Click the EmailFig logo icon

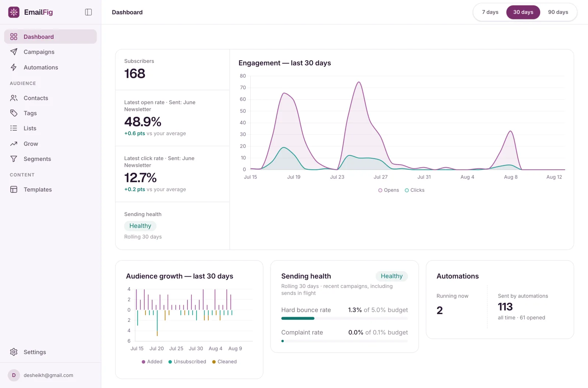(x=14, y=12)
